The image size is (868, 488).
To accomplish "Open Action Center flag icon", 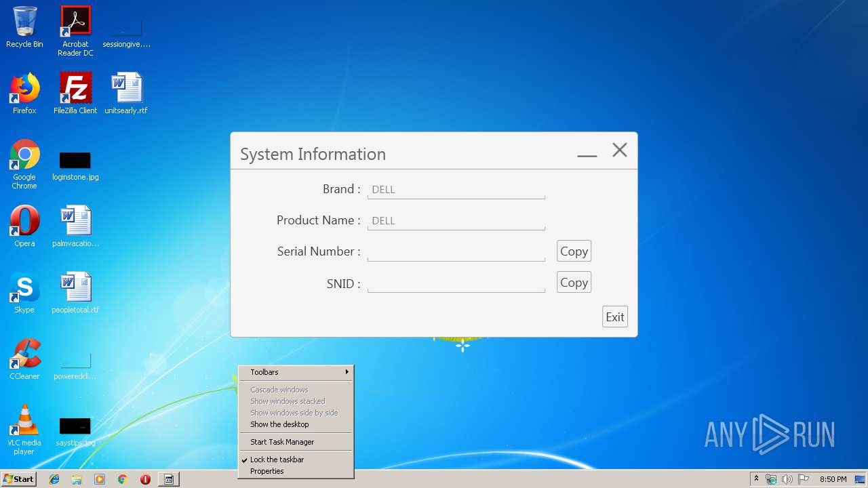I will (x=804, y=479).
